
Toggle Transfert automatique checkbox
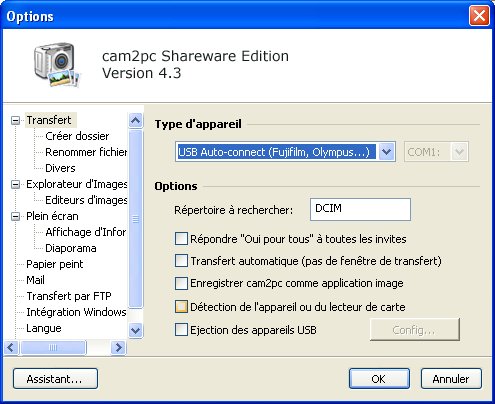pyautogui.click(x=181, y=261)
